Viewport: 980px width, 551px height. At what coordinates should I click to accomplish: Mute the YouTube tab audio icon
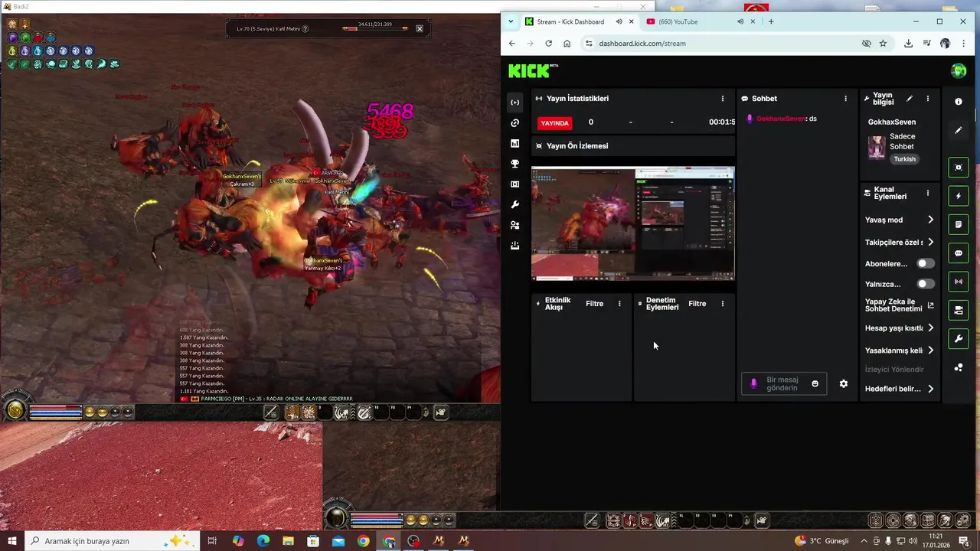click(x=740, y=21)
